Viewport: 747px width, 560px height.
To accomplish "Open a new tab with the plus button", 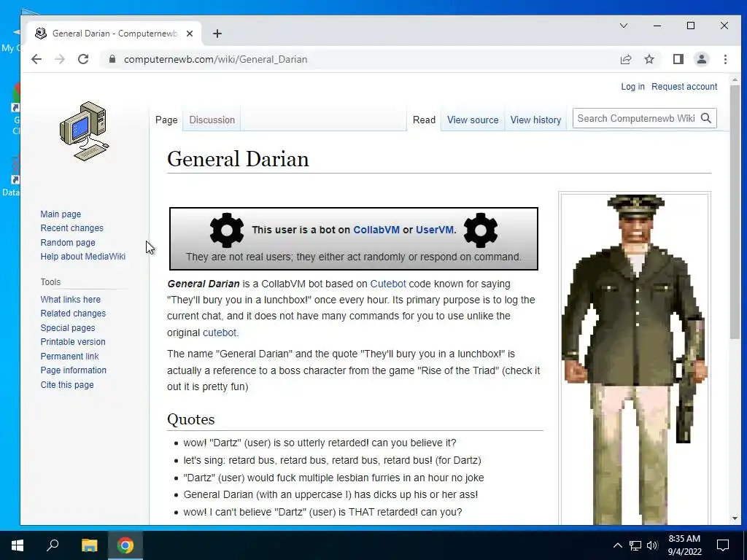I will pyautogui.click(x=217, y=34).
